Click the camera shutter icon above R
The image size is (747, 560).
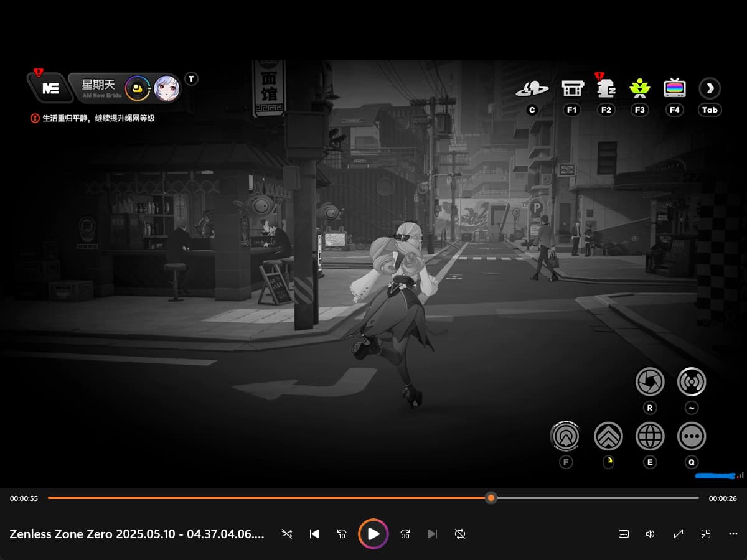coord(649,381)
